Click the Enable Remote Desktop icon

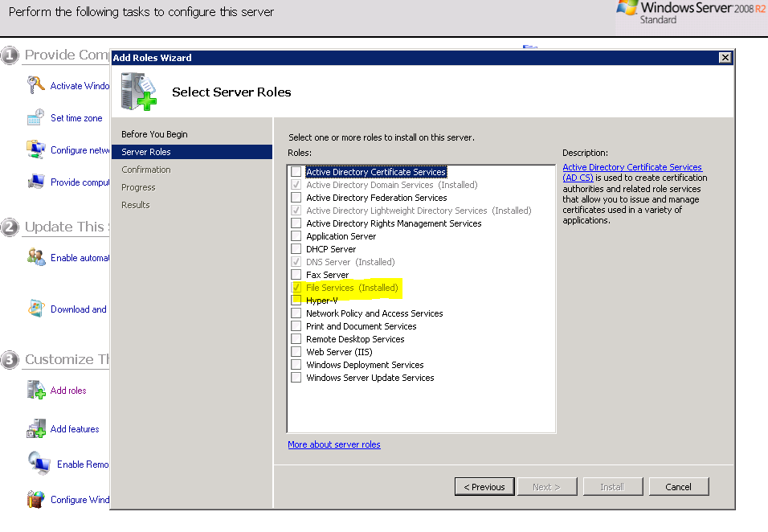[39, 464]
